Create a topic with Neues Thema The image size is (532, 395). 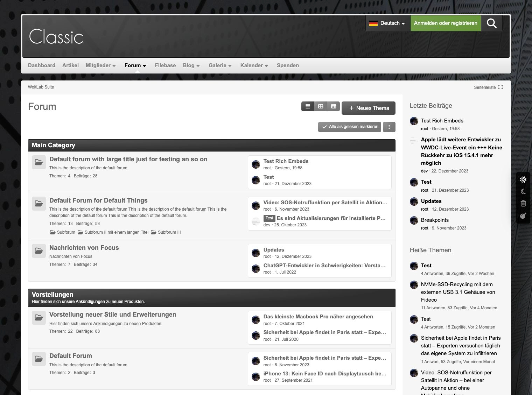tap(369, 108)
